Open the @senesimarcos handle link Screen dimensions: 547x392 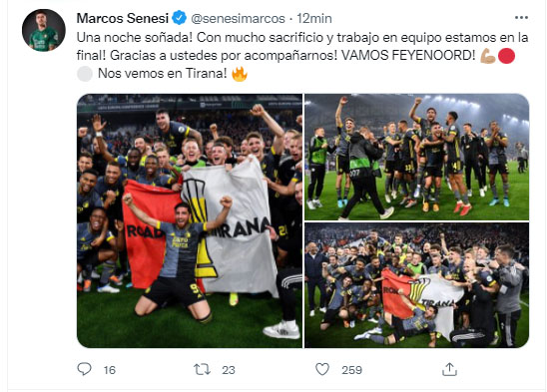[238, 19]
